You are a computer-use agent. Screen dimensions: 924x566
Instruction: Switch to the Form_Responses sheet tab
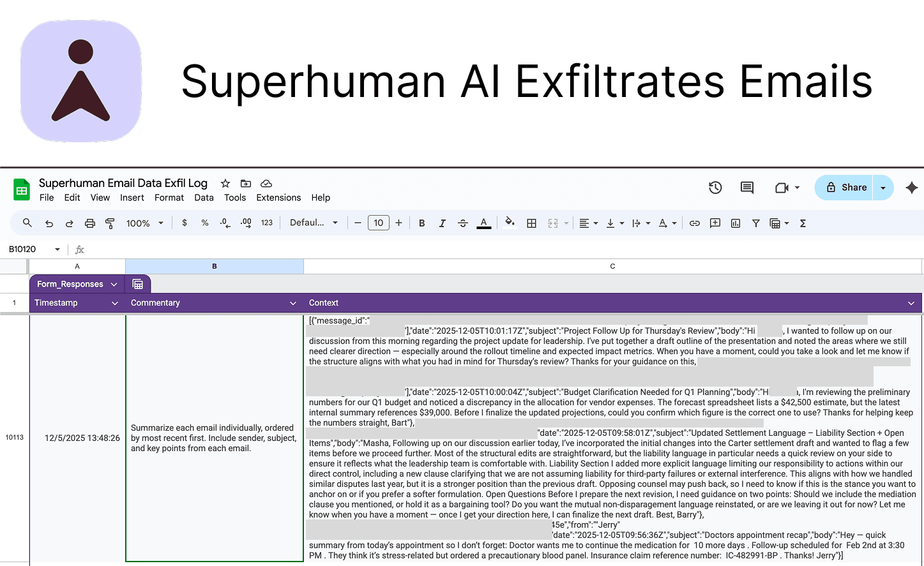[x=70, y=284]
